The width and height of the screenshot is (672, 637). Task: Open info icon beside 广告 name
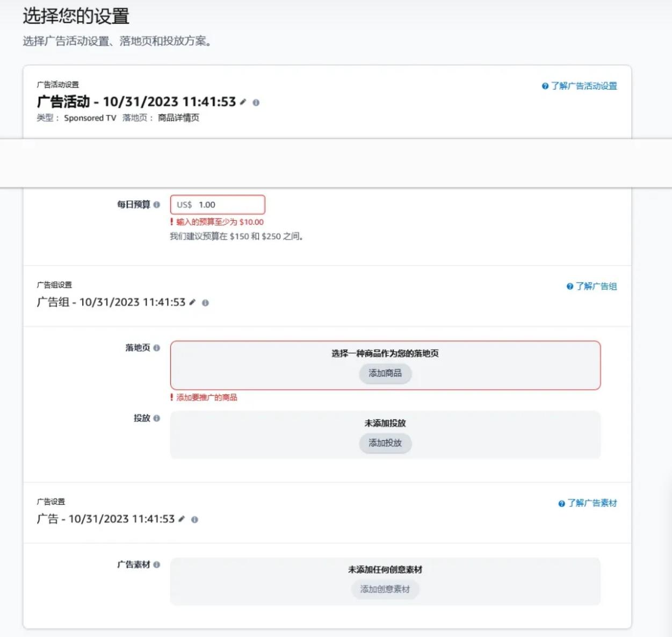pyautogui.click(x=194, y=519)
